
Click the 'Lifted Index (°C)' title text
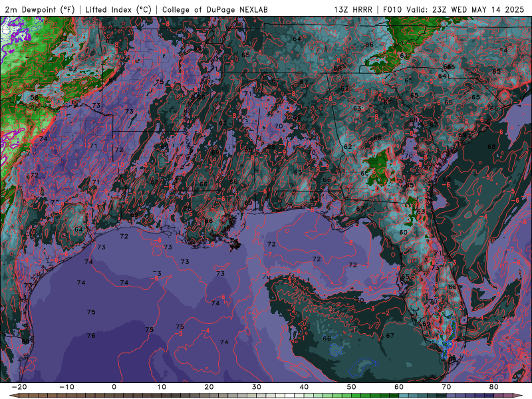118,10
